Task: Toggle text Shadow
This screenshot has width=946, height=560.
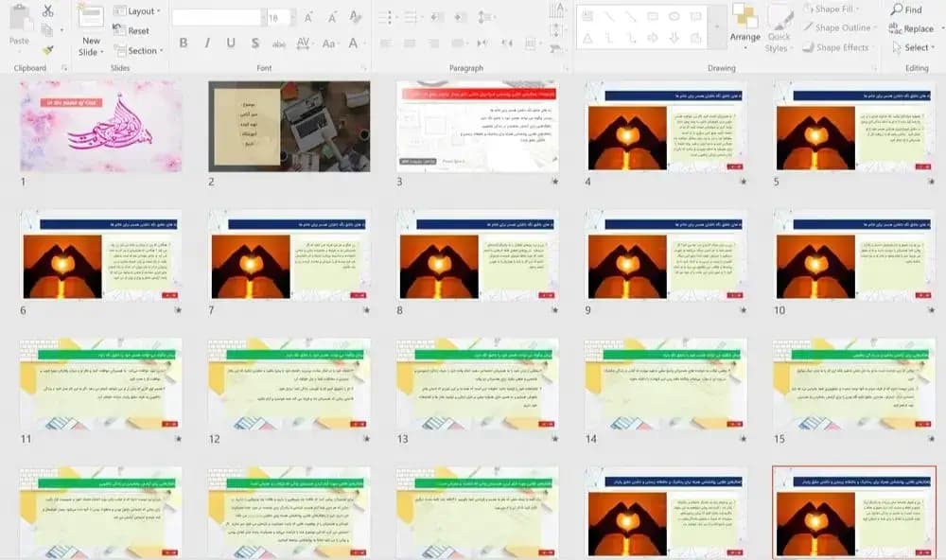Action: coord(255,43)
